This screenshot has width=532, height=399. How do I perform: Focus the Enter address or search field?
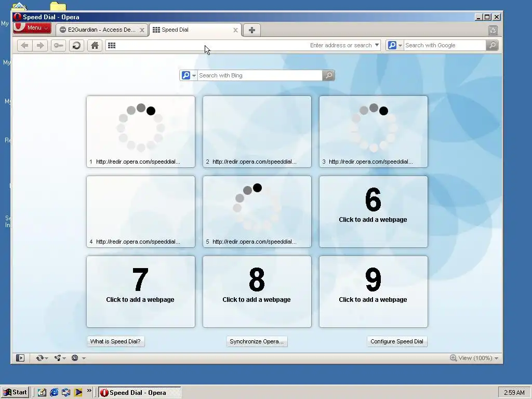pyautogui.click(x=243, y=46)
